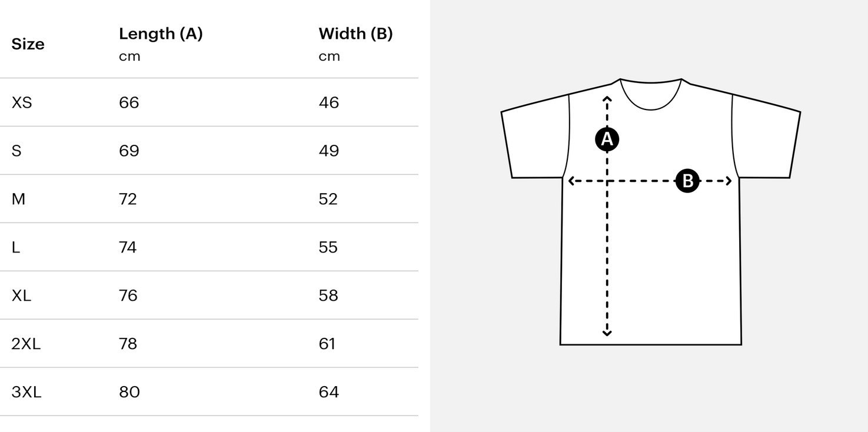Click the Width (B) column header

point(355,34)
